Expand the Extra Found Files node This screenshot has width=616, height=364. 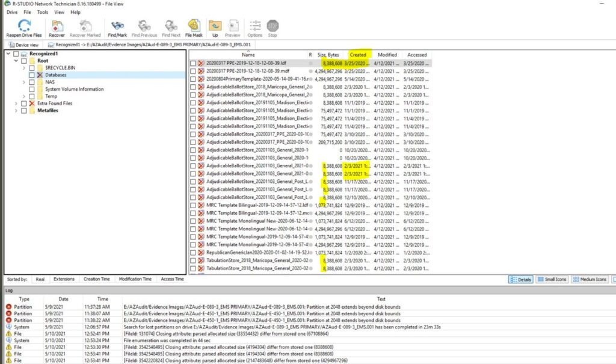point(16,103)
